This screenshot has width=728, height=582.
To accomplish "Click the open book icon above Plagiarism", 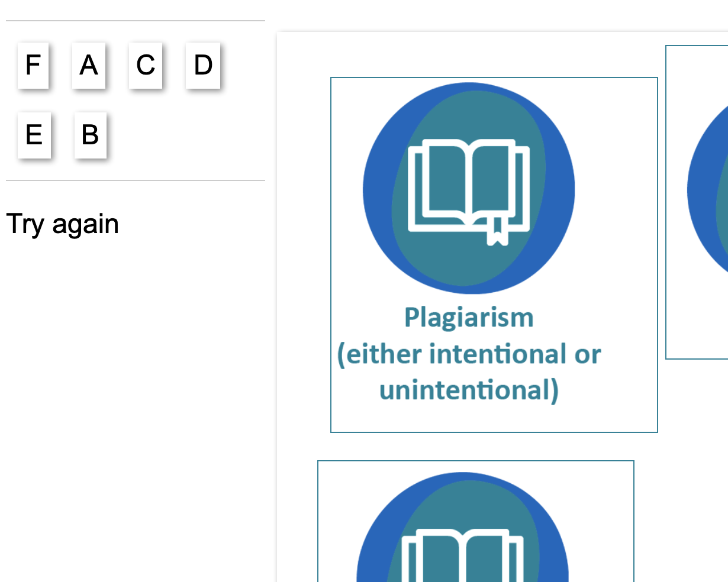I will [469, 189].
